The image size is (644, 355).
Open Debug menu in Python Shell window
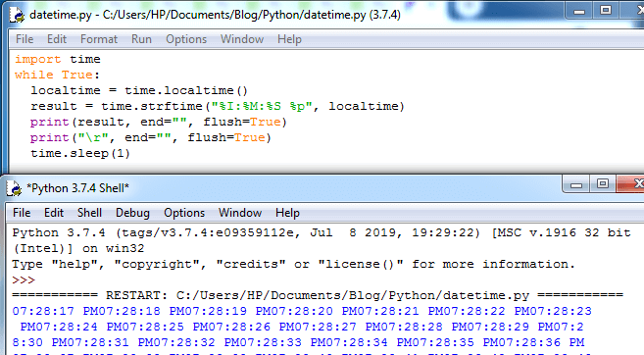(x=132, y=213)
